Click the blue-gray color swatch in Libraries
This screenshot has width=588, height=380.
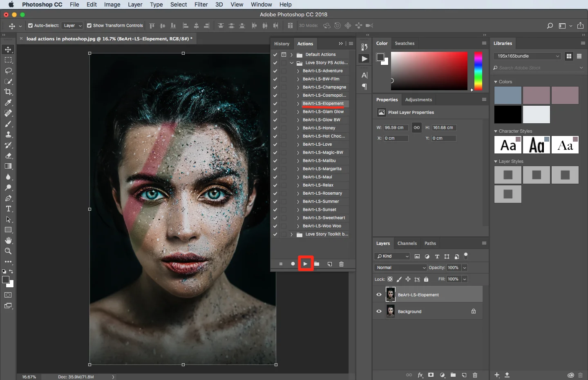click(x=508, y=96)
